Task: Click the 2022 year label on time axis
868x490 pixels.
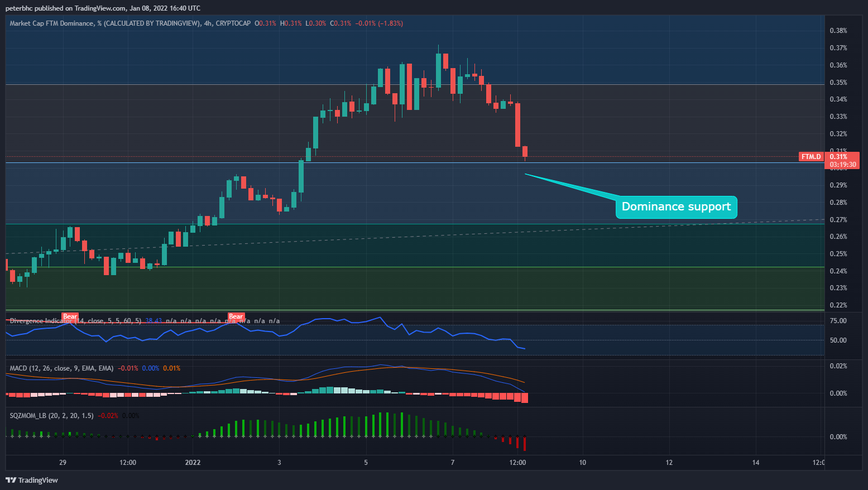Action: (193, 463)
